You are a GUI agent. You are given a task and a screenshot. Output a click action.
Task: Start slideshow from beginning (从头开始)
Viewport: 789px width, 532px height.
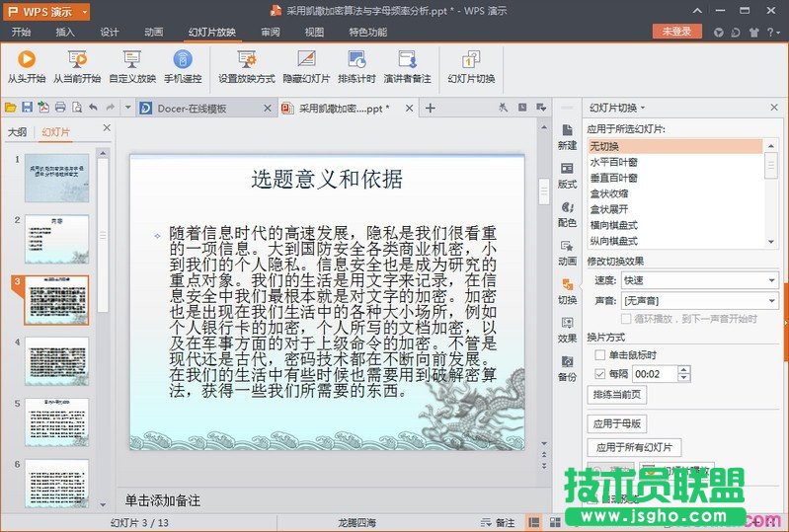(x=26, y=66)
